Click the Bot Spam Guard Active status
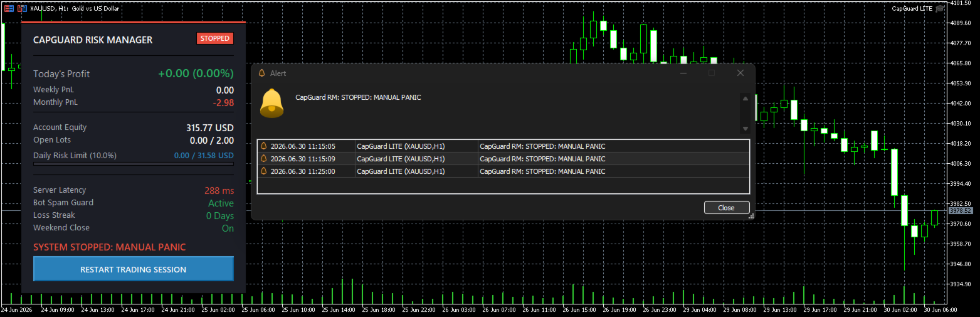 pyautogui.click(x=221, y=203)
